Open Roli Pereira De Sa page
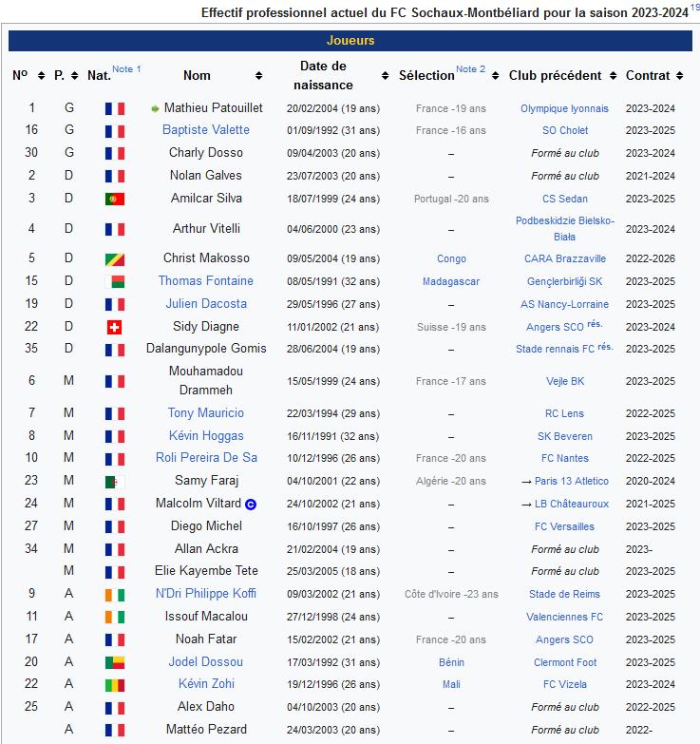The width and height of the screenshot is (700, 744). click(x=206, y=457)
